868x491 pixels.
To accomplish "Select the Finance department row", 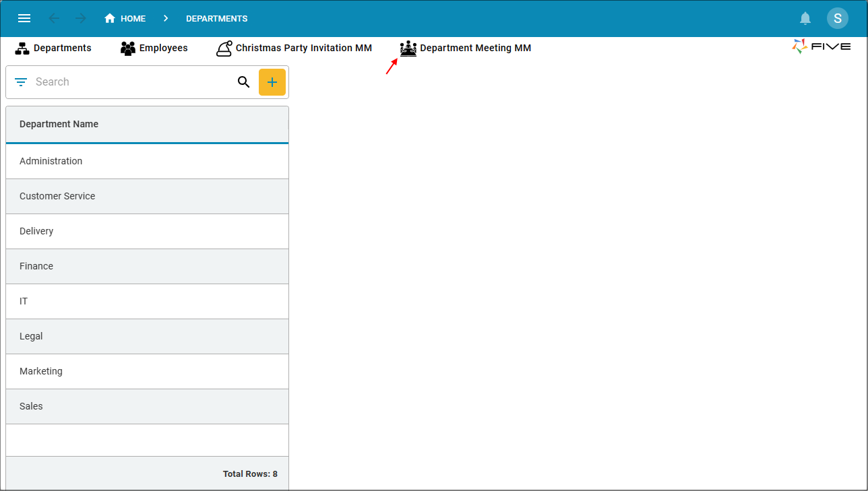I will coord(147,266).
